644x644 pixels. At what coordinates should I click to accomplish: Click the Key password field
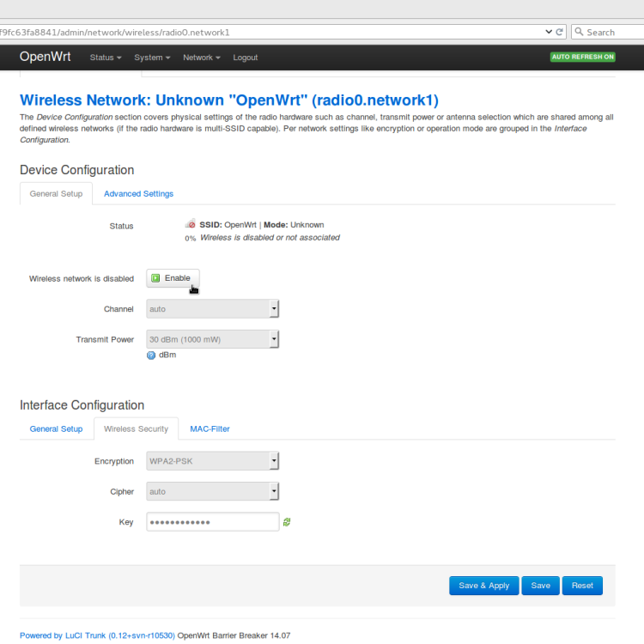212,522
